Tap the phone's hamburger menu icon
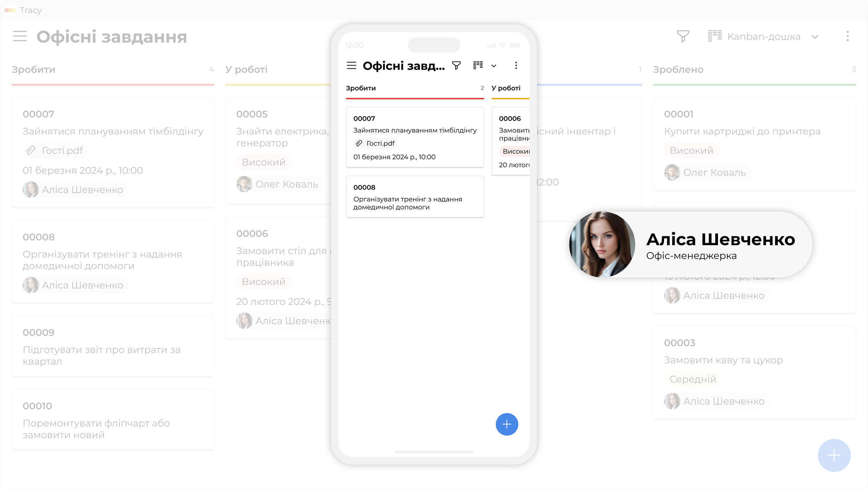The height and width of the screenshot is (489, 868). pyautogui.click(x=352, y=65)
